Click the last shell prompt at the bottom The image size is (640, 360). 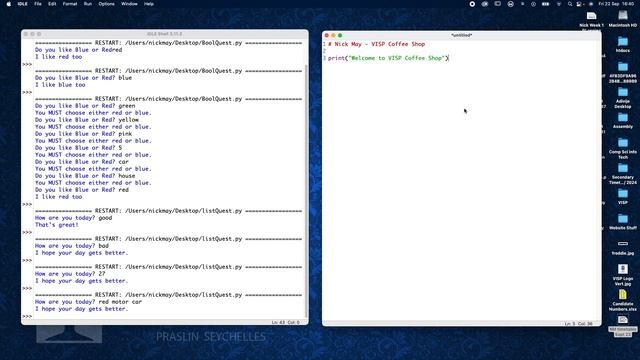click(x=27, y=316)
